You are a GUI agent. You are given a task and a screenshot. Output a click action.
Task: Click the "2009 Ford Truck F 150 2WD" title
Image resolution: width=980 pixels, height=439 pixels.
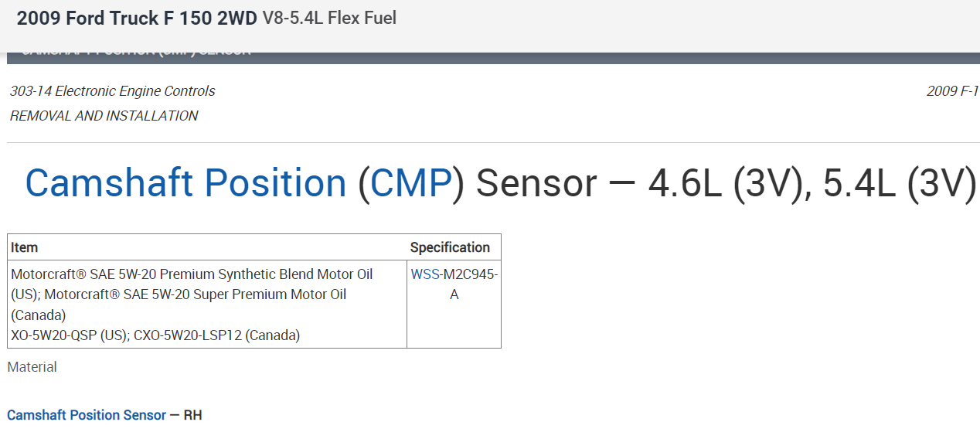[137, 19]
